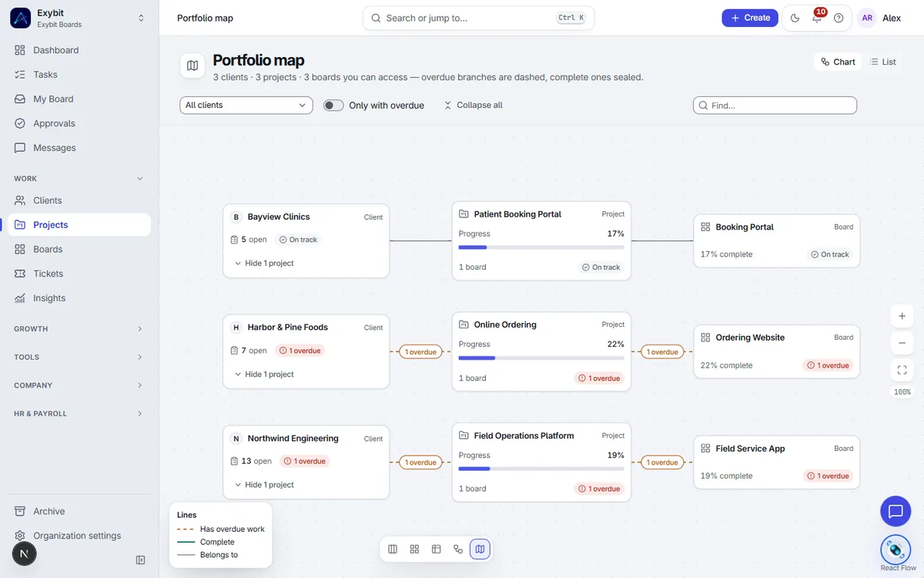Click Field Operations Platform progress bar
The height and width of the screenshot is (578, 924).
coord(541,469)
